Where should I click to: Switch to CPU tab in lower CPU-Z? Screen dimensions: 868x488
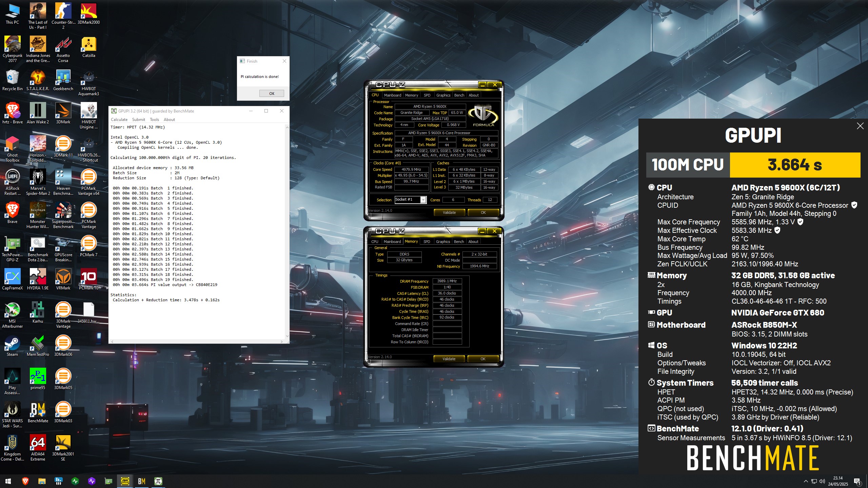point(375,242)
